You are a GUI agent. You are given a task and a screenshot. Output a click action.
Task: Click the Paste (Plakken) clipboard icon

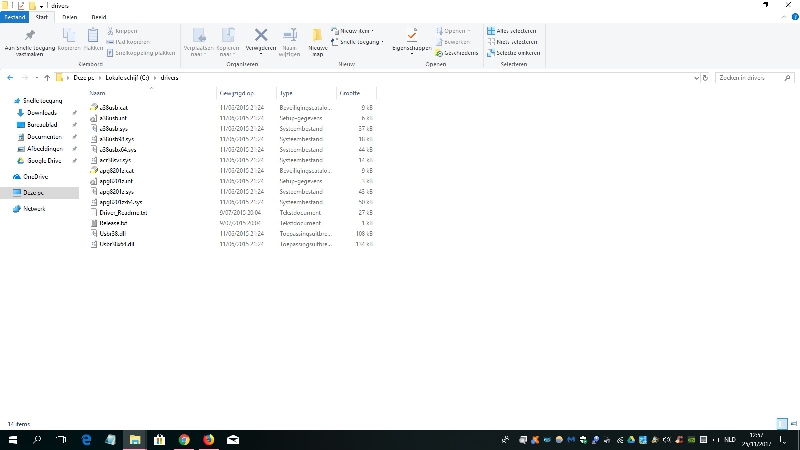pos(93,37)
